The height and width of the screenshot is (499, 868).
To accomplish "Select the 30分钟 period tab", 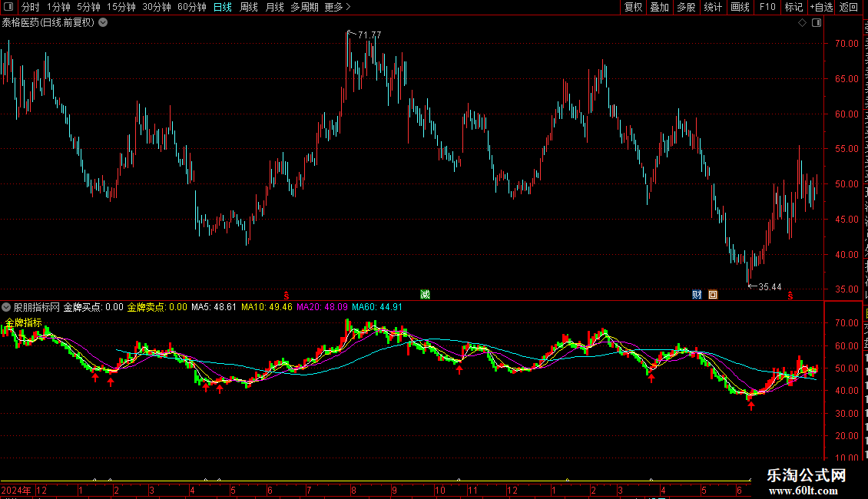I will point(157,7).
